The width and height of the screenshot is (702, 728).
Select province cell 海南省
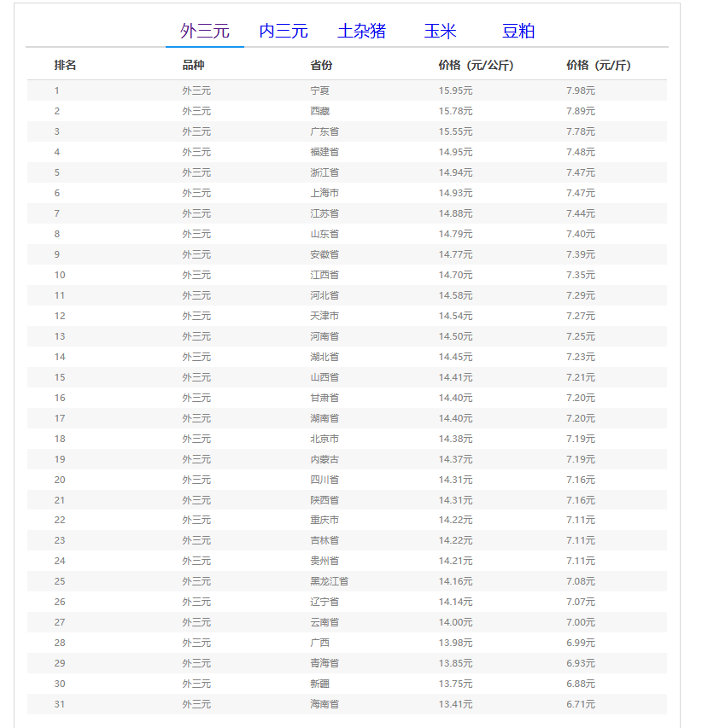tap(325, 704)
